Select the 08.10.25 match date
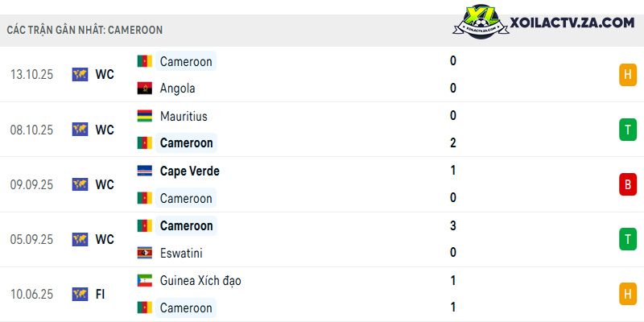 point(31,130)
